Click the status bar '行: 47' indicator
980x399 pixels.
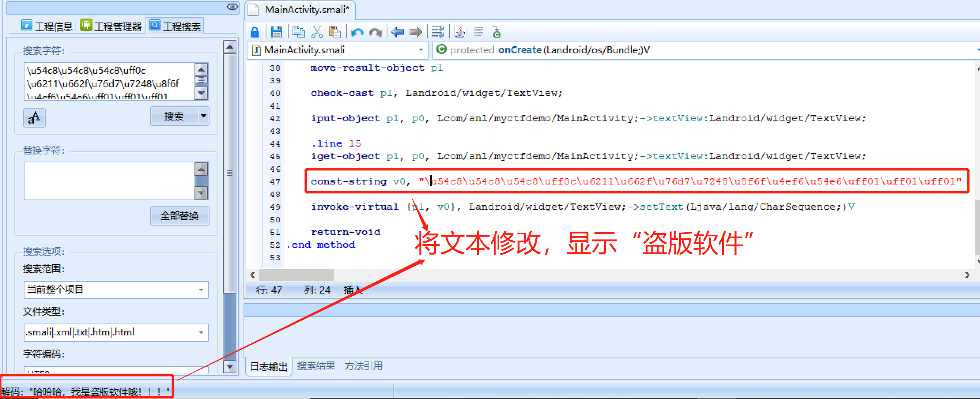[x=269, y=290]
